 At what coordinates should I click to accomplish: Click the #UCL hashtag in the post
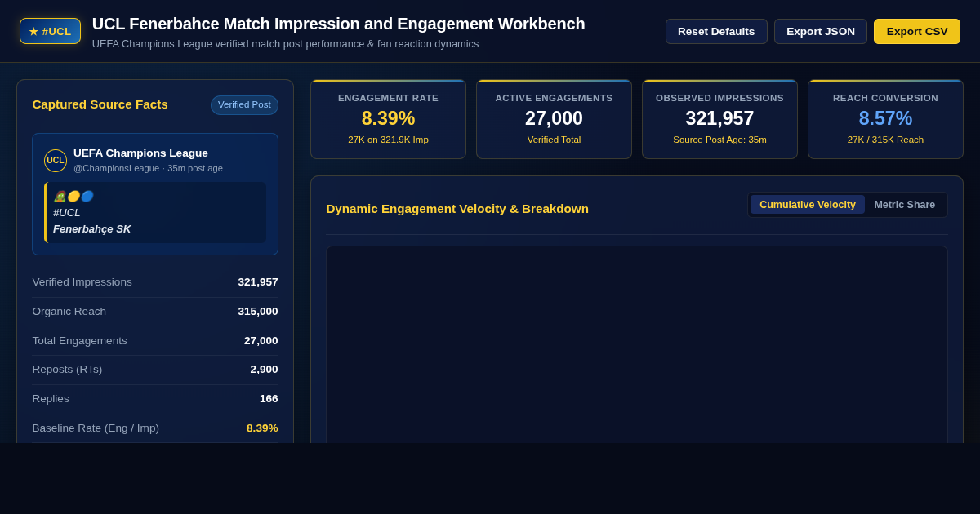tap(67, 212)
